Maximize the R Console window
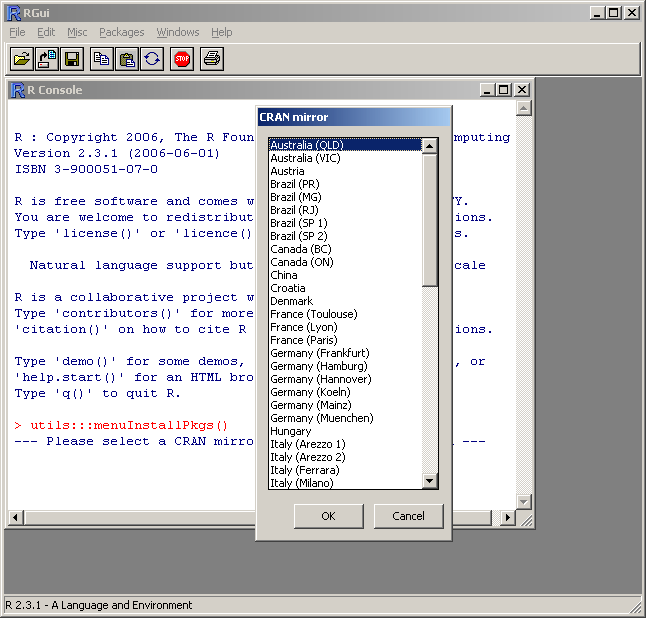 click(x=504, y=90)
